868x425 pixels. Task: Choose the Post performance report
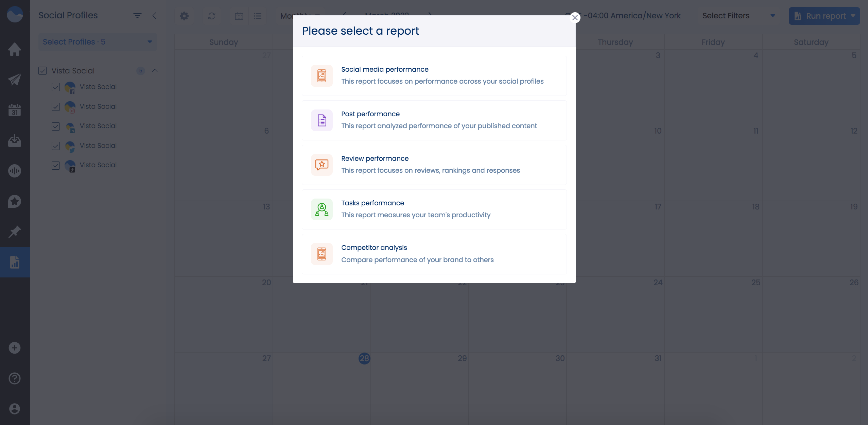coord(434,120)
